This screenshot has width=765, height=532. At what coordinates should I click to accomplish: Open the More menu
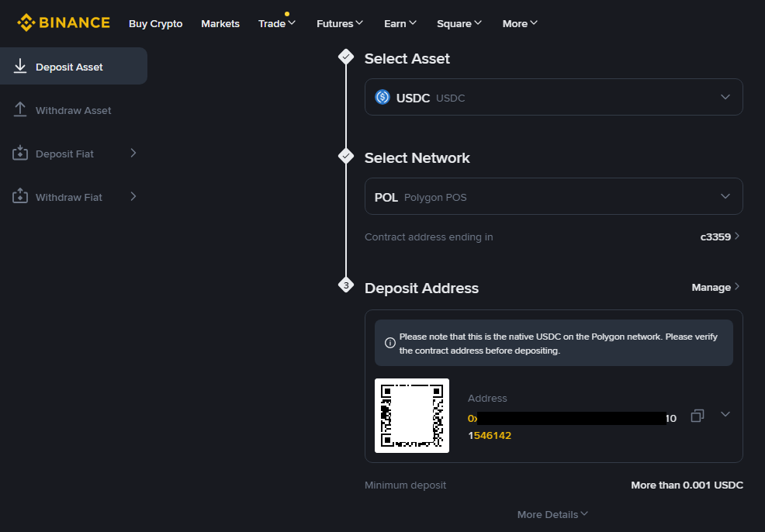tap(520, 23)
